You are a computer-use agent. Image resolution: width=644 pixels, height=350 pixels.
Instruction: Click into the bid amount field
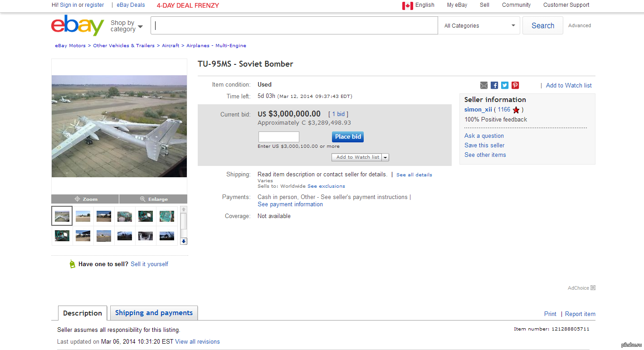tap(278, 137)
